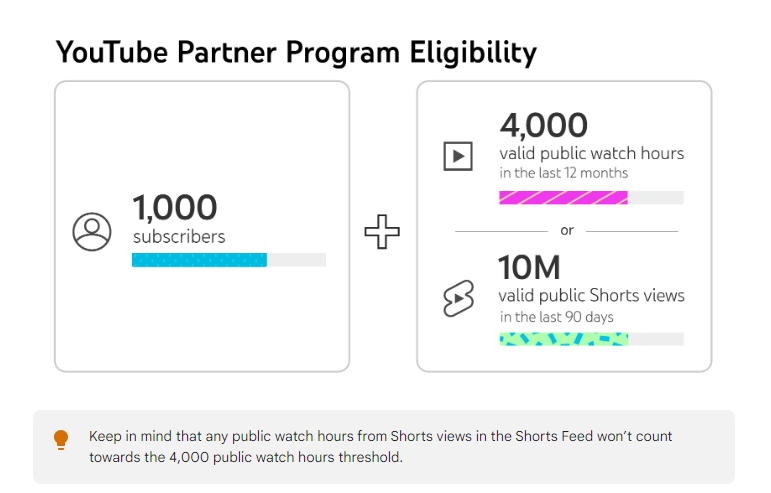Click "in the last 90 days" text
Screen dimensions: 771x493
(557, 317)
